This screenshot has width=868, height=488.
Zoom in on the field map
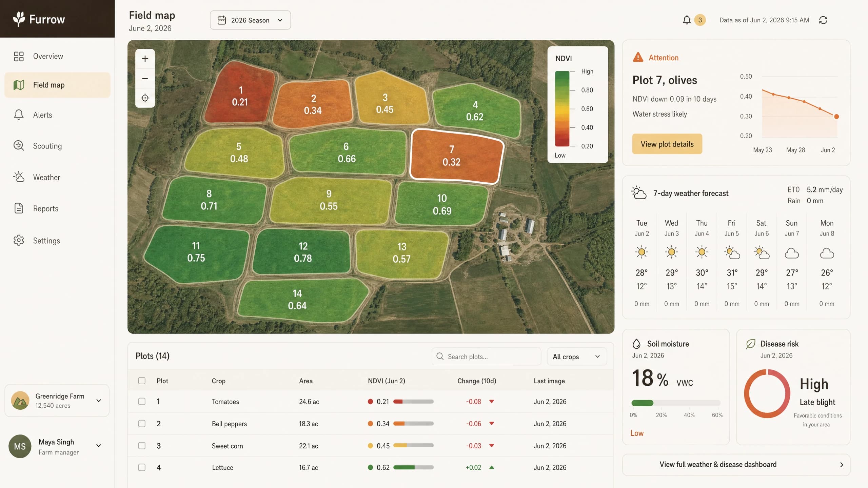coord(145,59)
